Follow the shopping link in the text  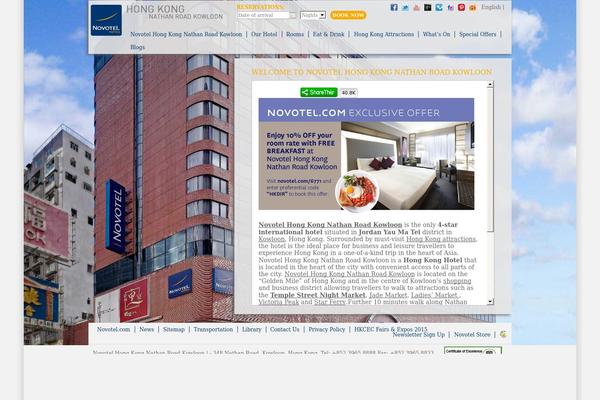click(x=457, y=281)
